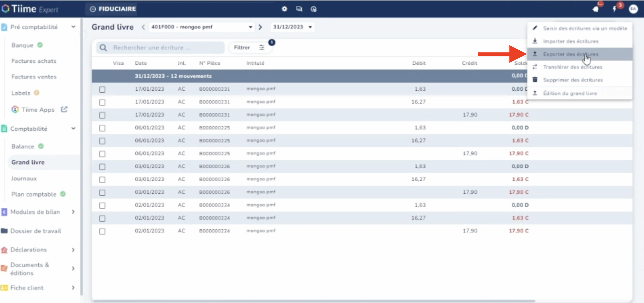The image size is (644, 303).
Task: Tick checkbox for 06/01/2023 credit 17,90 row
Action: [x=102, y=154]
